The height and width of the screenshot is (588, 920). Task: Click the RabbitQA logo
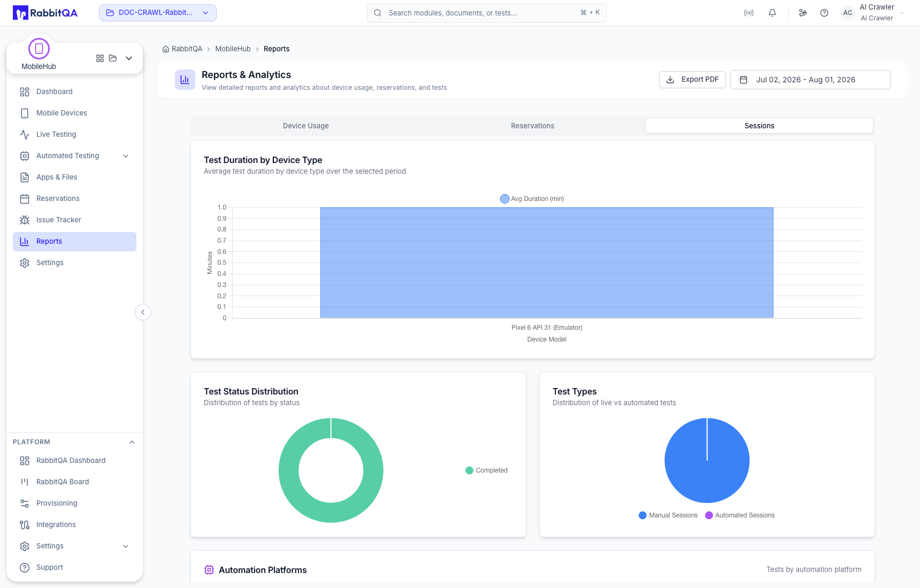tap(45, 13)
